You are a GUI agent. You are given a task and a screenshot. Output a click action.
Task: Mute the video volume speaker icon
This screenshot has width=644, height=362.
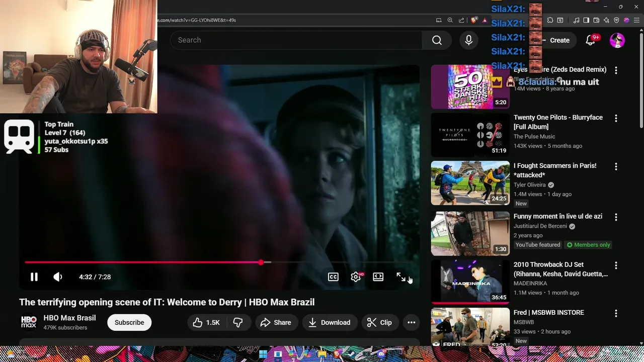tap(58, 277)
